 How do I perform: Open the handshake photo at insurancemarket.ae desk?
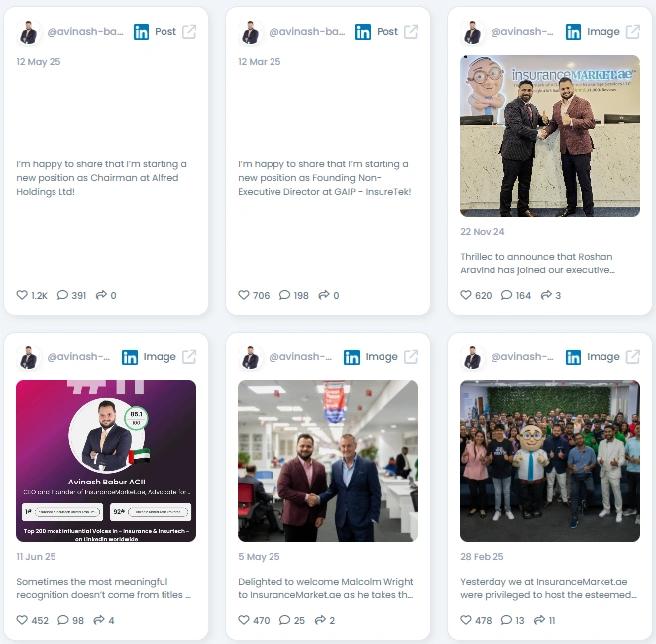[x=550, y=137]
